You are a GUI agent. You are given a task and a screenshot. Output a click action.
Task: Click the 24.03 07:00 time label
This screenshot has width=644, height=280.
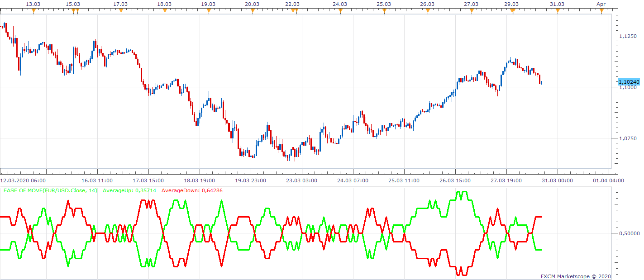pyautogui.click(x=354, y=180)
